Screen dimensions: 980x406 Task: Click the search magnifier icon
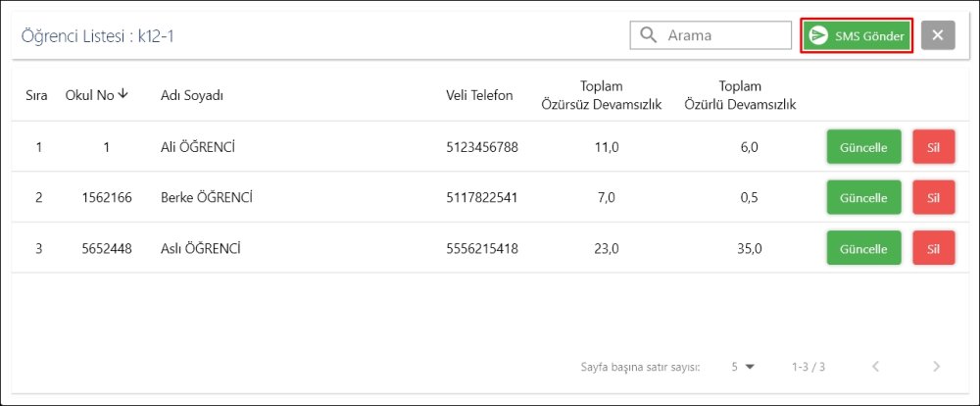pos(648,36)
